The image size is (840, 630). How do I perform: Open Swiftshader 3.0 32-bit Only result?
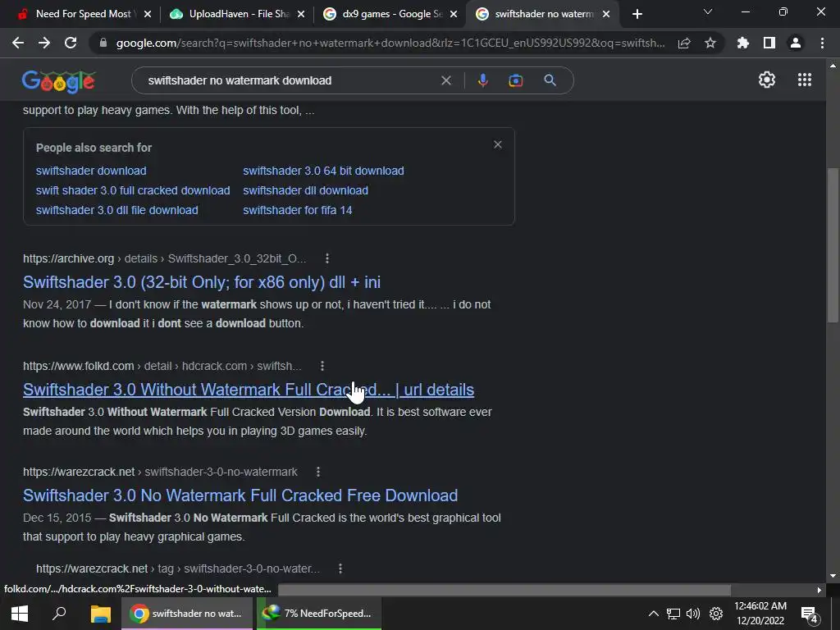pos(202,282)
